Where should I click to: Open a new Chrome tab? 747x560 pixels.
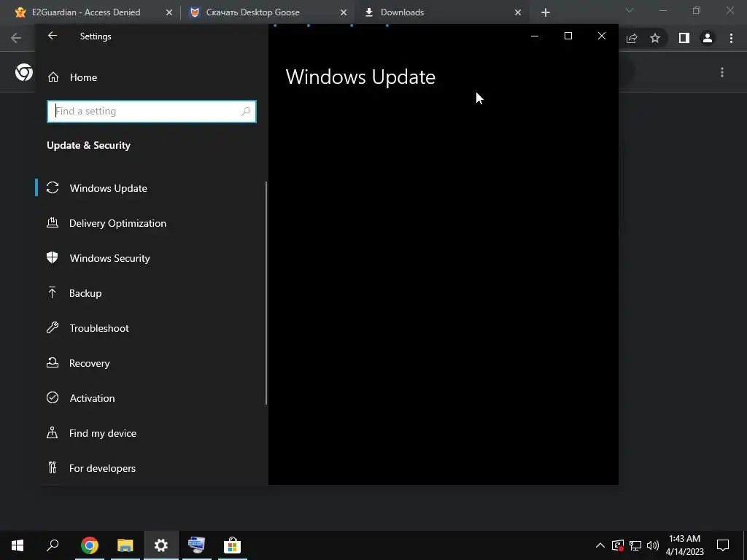(x=546, y=12)
